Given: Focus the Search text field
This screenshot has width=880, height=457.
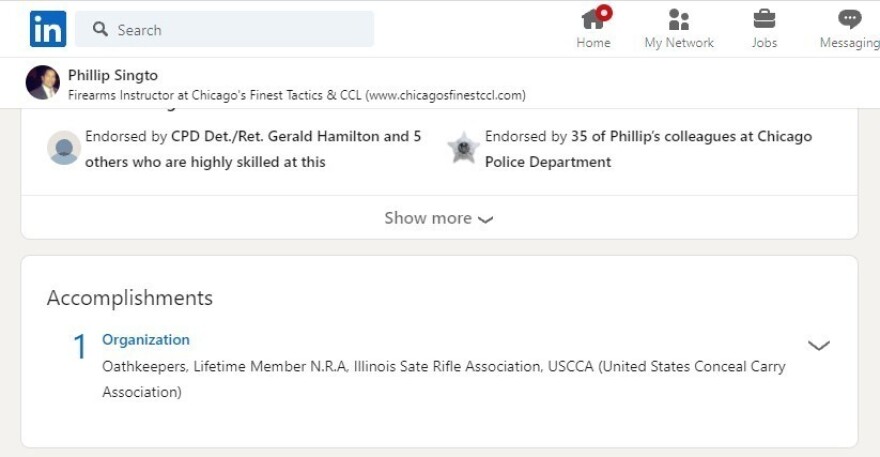Looking at the screenshot, I should (240, 30).
